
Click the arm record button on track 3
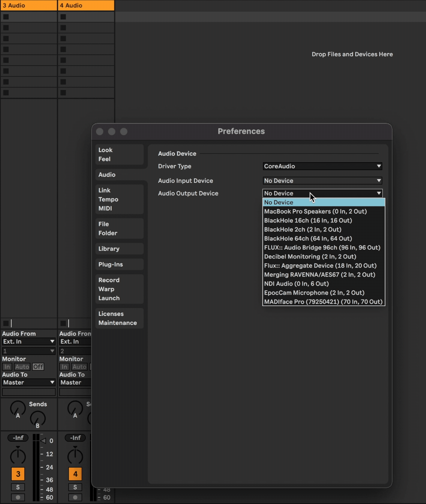(x=18, y=497)
